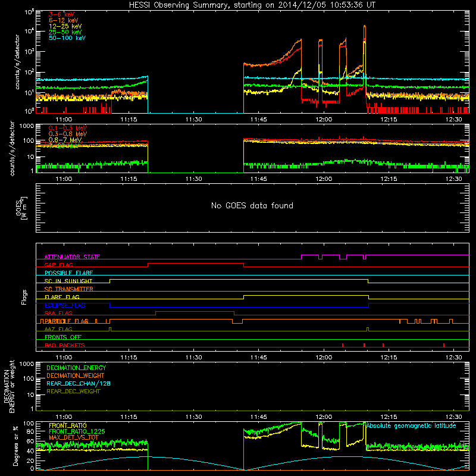Click the 11:45 tick label under the Flags panel

tap(259, 358)
